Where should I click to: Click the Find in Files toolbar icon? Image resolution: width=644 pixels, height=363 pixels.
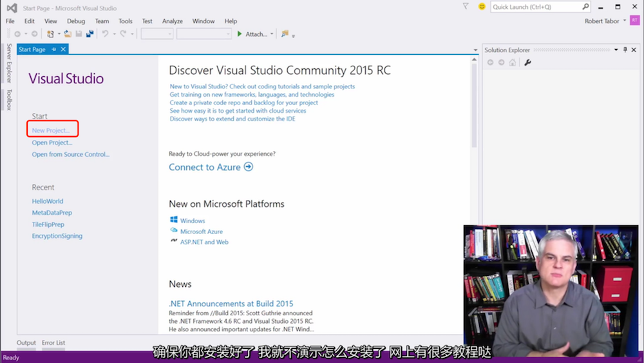(x=285, y=34)
